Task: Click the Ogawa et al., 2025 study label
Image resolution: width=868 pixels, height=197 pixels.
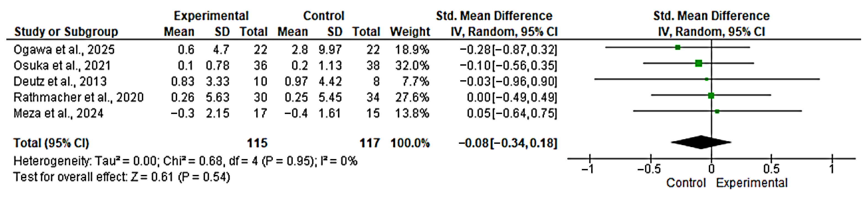Action: tap(64, 49)
